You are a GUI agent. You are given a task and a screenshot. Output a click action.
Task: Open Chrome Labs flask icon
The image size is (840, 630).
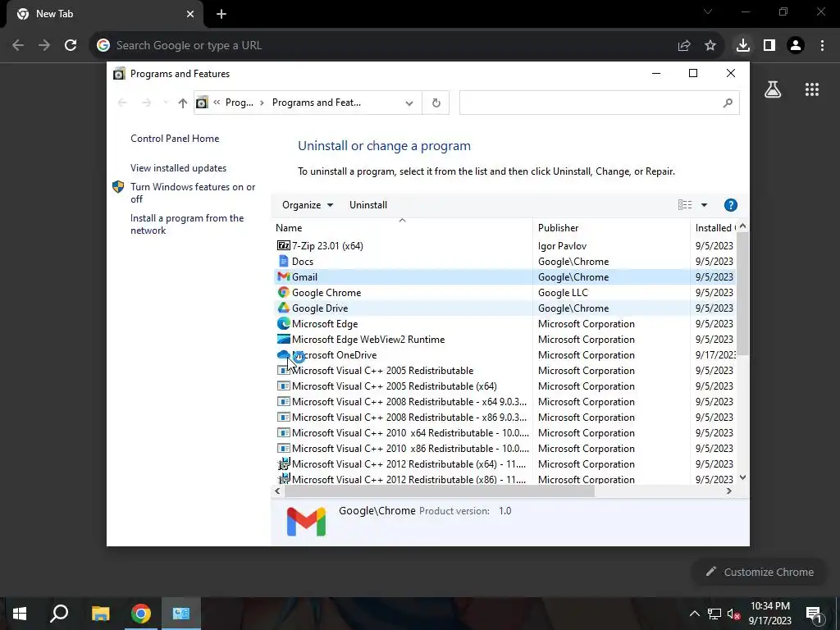point(773,89)
